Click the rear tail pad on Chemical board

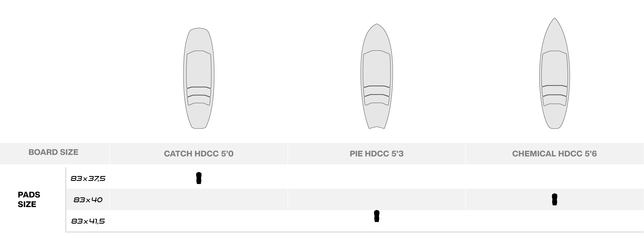pos(555,100)
